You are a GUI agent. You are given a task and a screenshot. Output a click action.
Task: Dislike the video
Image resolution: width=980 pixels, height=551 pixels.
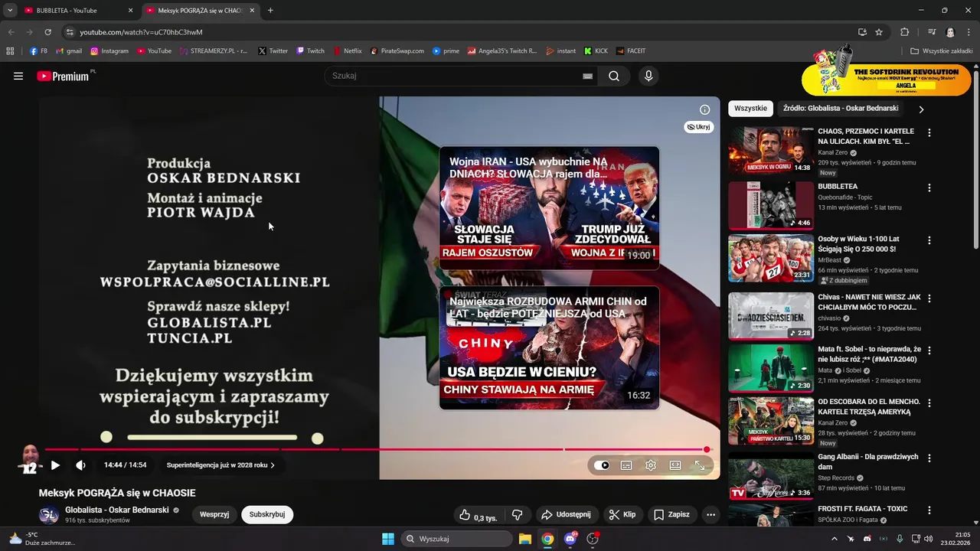click(x=517, y=515)
